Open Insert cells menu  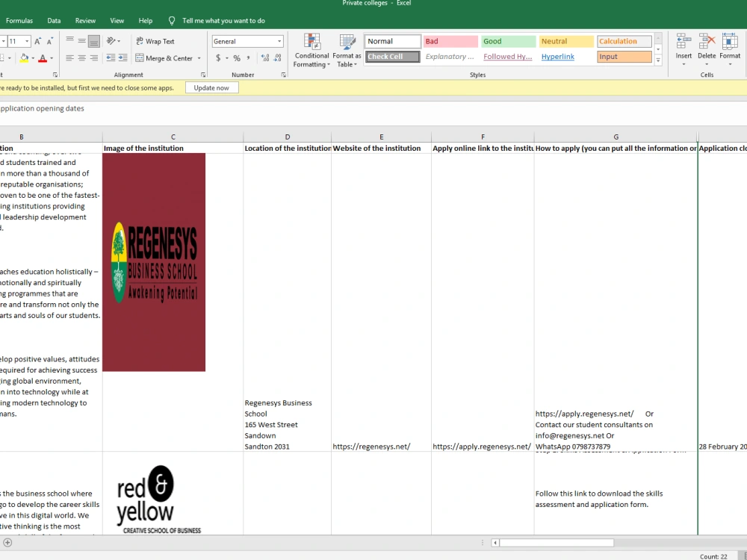684,51
